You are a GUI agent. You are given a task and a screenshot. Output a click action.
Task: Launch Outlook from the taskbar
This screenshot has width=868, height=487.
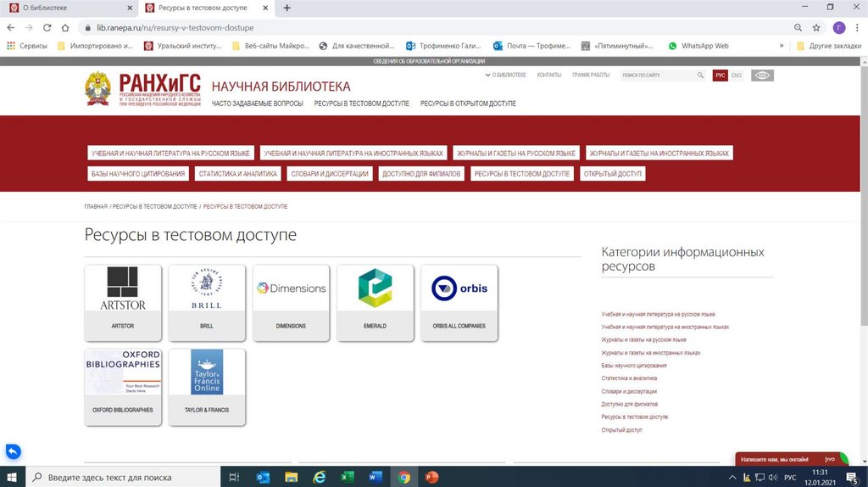coord(263,477)
